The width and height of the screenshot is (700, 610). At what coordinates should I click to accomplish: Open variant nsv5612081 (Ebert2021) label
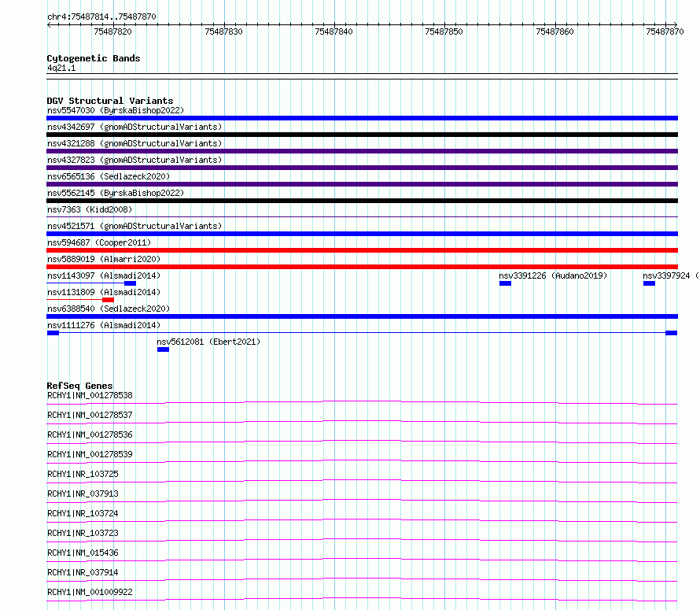pyautogui.click(x=208, y=342)
